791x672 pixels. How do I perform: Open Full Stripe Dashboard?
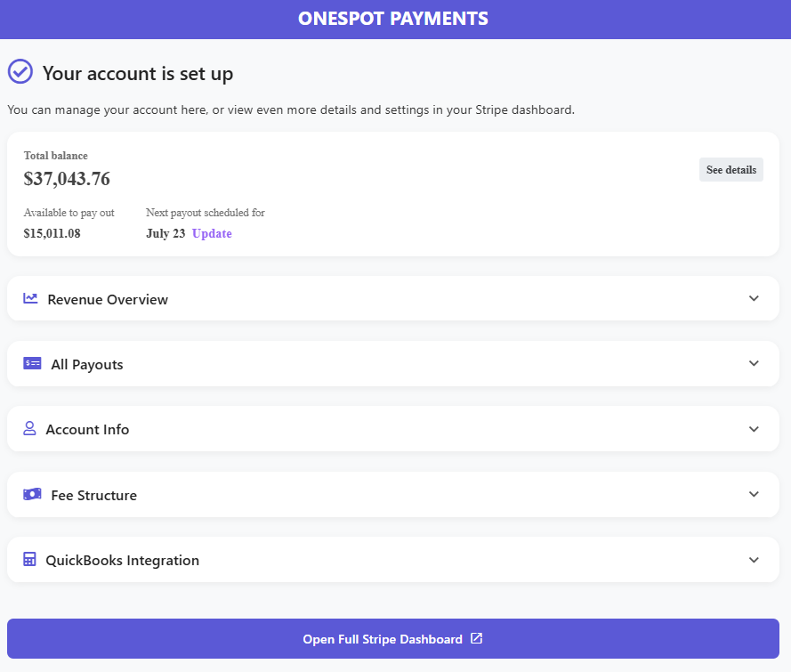pos(393,639)
